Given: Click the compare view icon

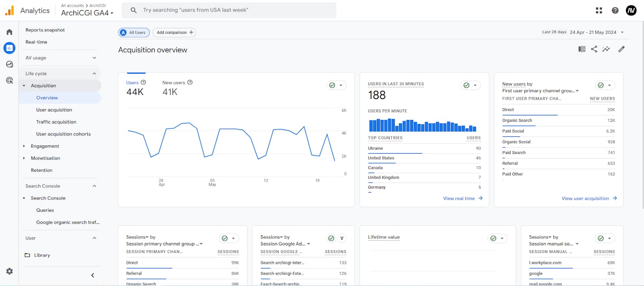Looking at the screenshot, I should click(x=582, y=49).
